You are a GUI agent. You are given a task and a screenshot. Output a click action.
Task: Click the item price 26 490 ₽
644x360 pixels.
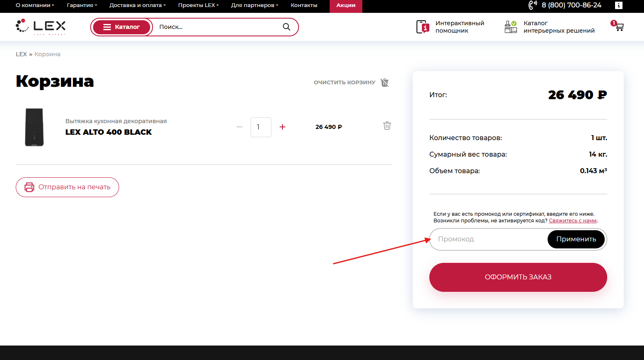pyautogui.click(x=328, y=127)
